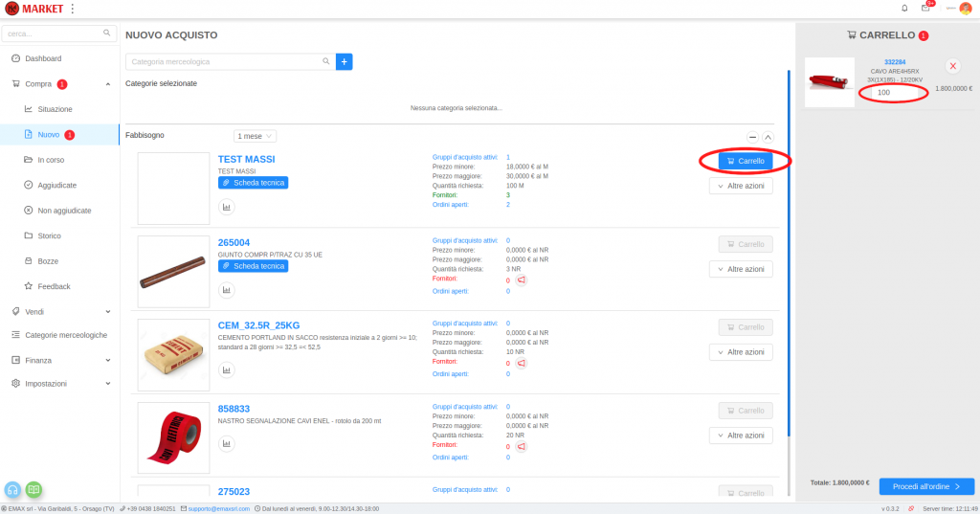Click the three-dot menu next to MARKET logo
Viewport: 980px width, 514px height.
coord(73,9)
